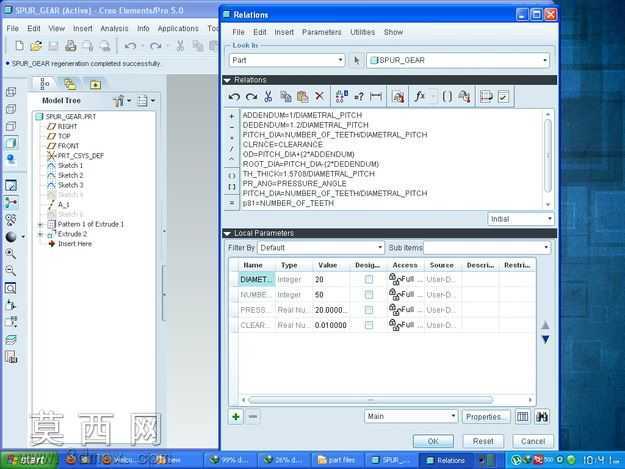The height and width of the screenshot is (469, 625).
Task: Click the binoculars find icon
Action: 542,417
